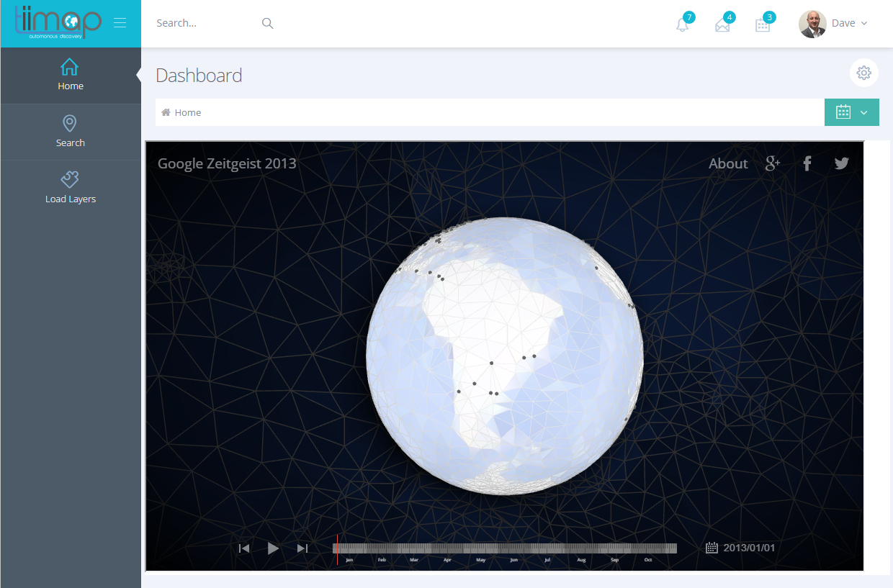Toggle the sidebar with the hamburger menu
The image size is (893, 588).
click(120, 22)
